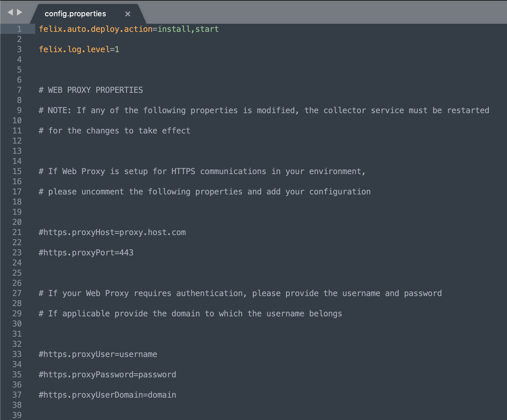Place cursor on #https.proxyPort=443 line
This screenshot has width=507, height=420.
pyautogui.click(x=86, y=253)
